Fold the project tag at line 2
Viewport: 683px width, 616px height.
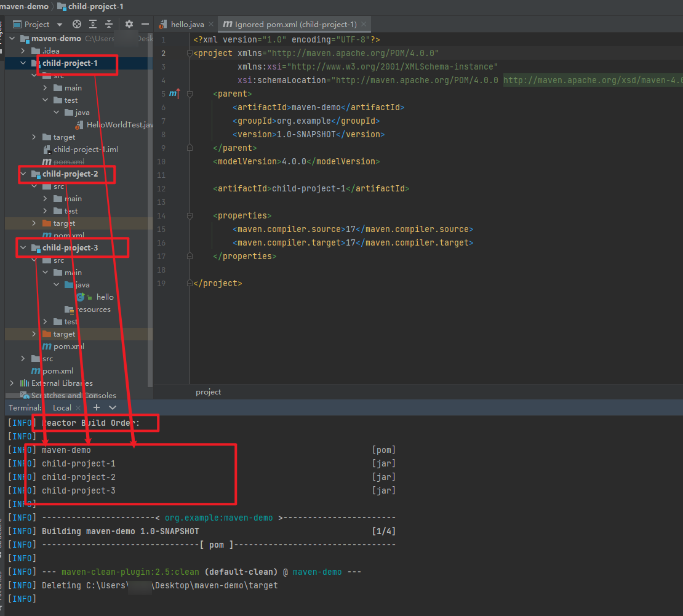click(190, 53)
